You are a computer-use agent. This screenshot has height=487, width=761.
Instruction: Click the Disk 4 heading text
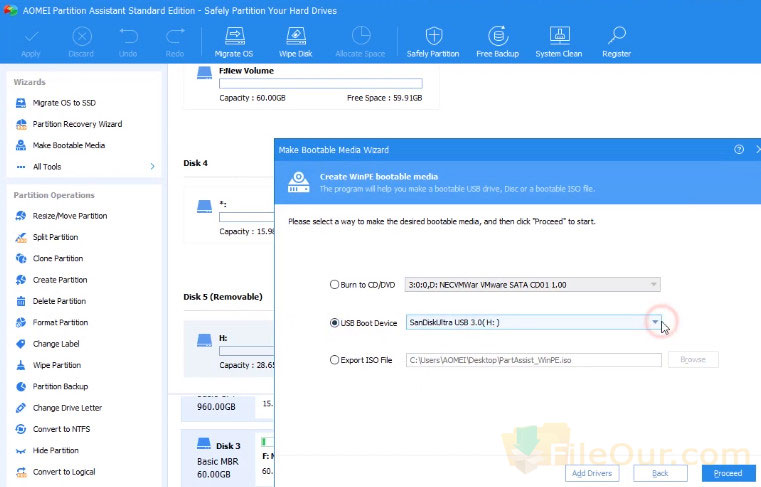(196, 163)
